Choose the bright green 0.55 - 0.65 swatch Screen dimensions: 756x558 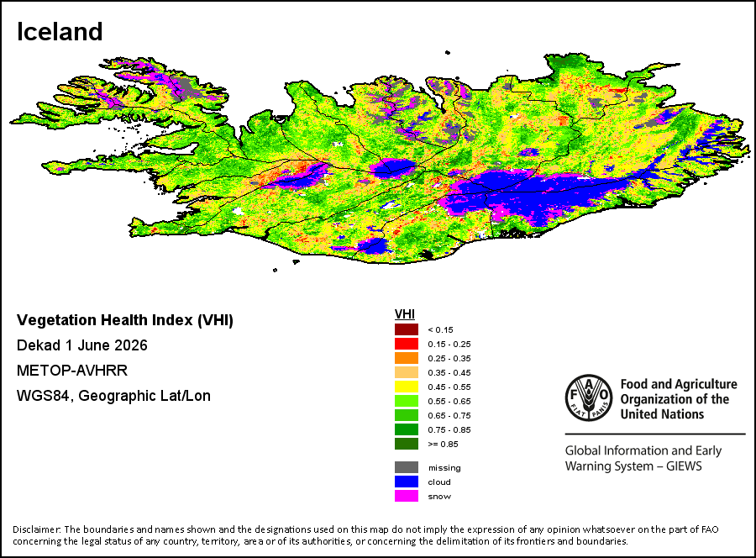(x=407, y=401)
